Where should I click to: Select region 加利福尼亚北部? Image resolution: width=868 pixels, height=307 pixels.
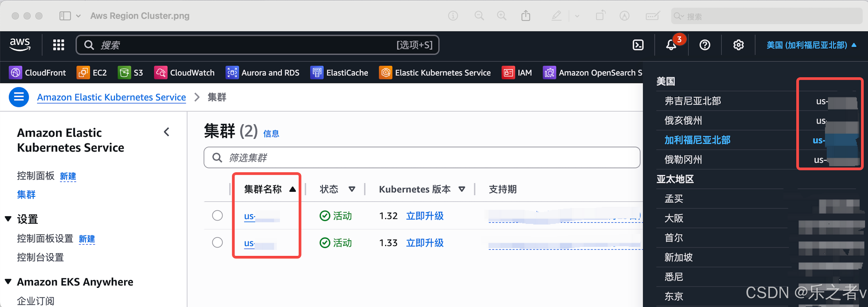(697, 140)
